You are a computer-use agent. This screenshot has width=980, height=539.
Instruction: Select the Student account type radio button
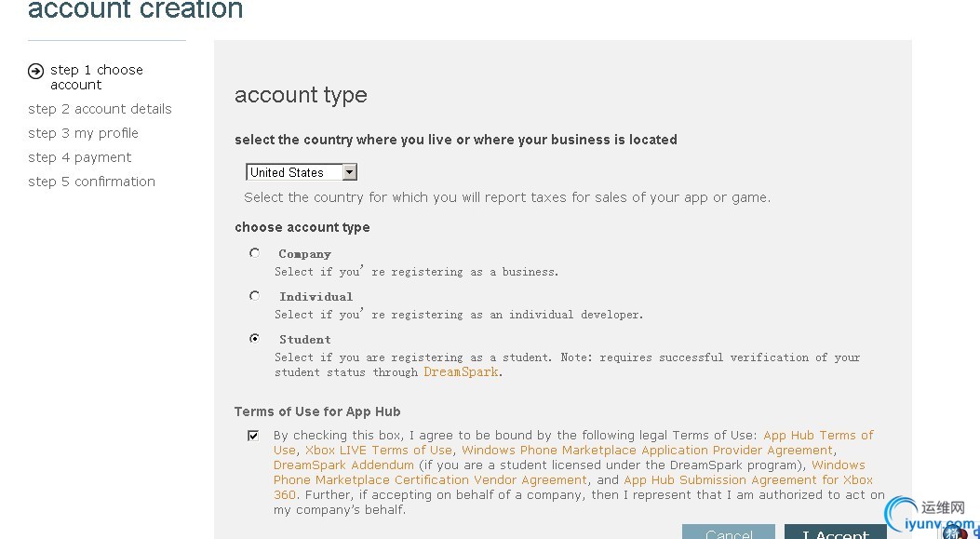[254, 338]
